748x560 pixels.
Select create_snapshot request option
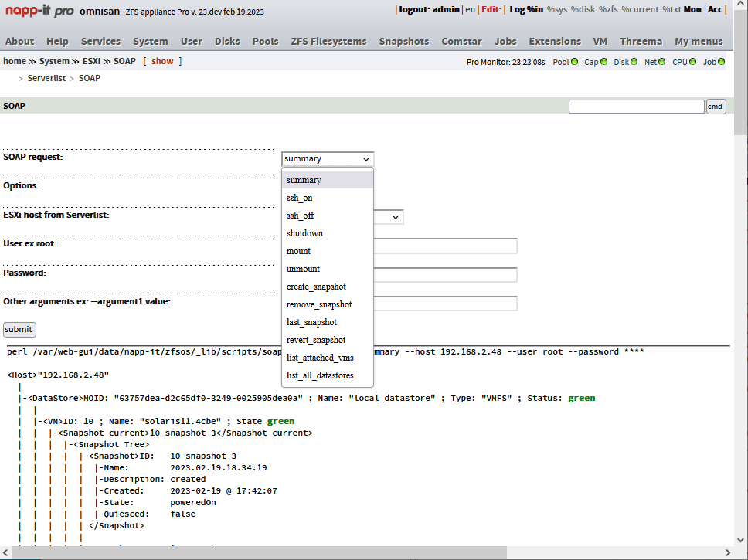click(x=328, y=287)
